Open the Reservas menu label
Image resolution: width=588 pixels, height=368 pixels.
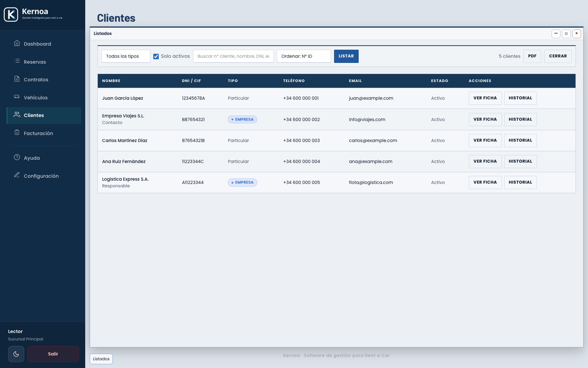[x=35, y=62]
